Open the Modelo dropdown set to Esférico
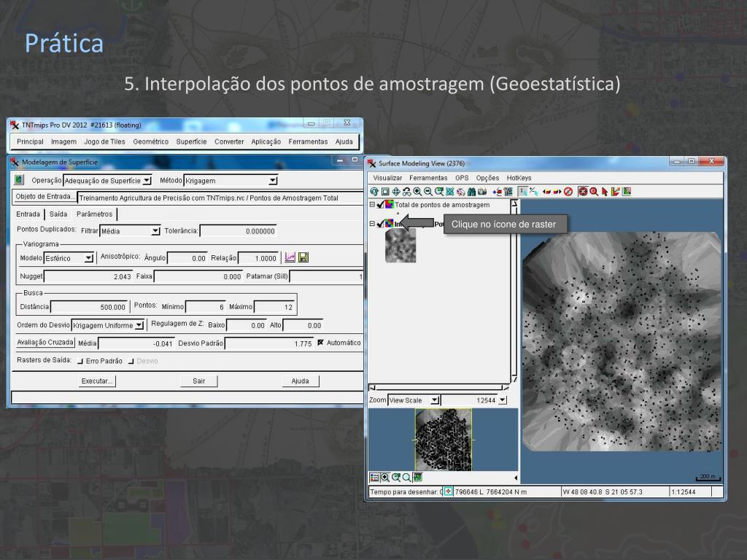 pyautogui.click(x=69, y=258)
